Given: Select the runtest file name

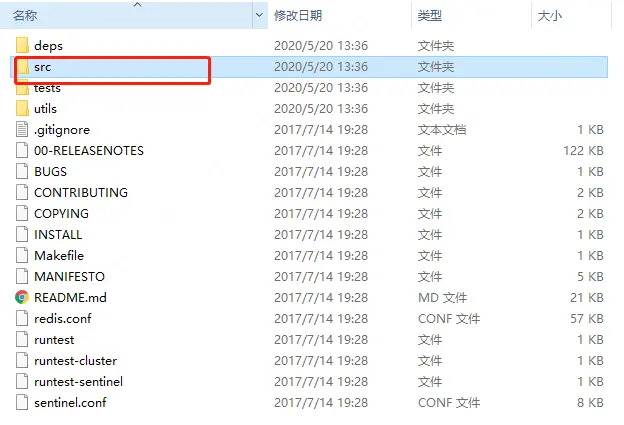Looking at the screenshot, I should tap(54, 340).
